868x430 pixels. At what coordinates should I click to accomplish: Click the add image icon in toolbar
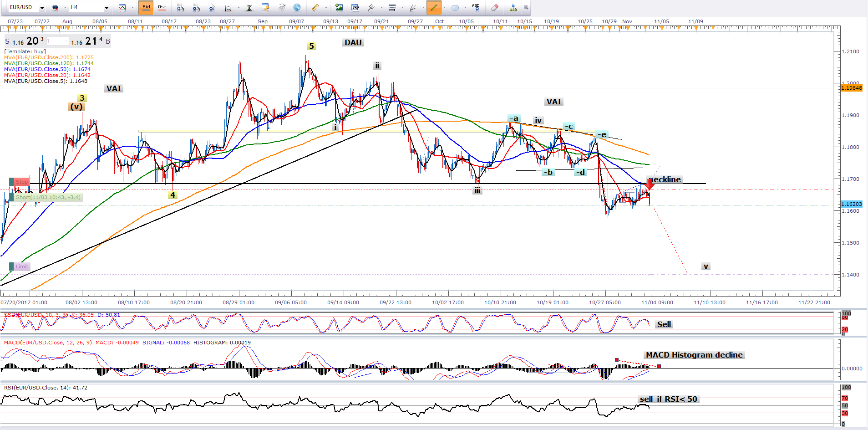339,7
